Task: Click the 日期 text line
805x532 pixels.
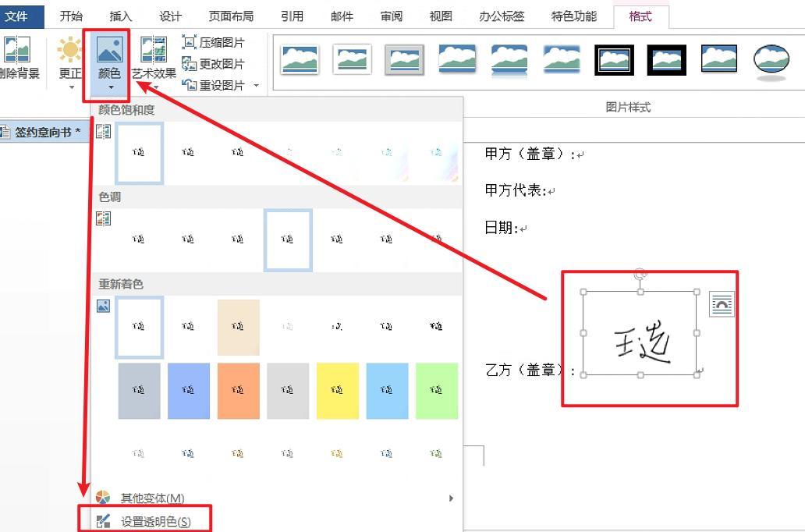Action: pyautogui.click(x=502, y=228)
